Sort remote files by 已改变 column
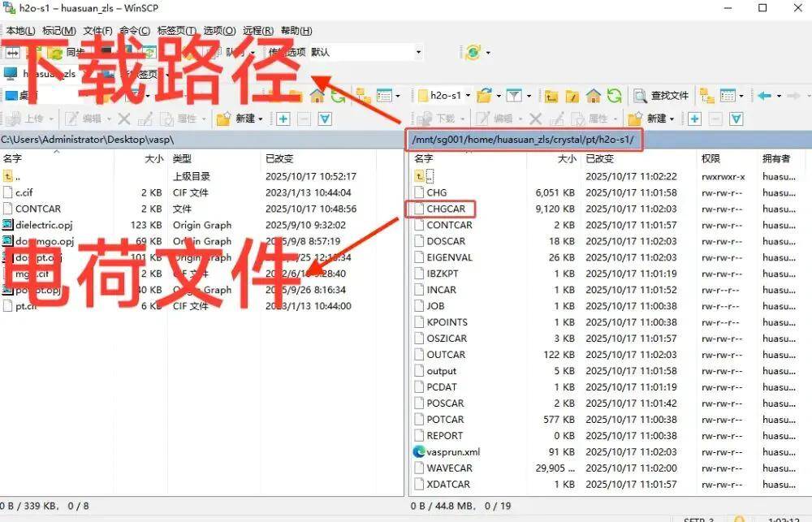The image size is (812, 522). pos(601,158)
